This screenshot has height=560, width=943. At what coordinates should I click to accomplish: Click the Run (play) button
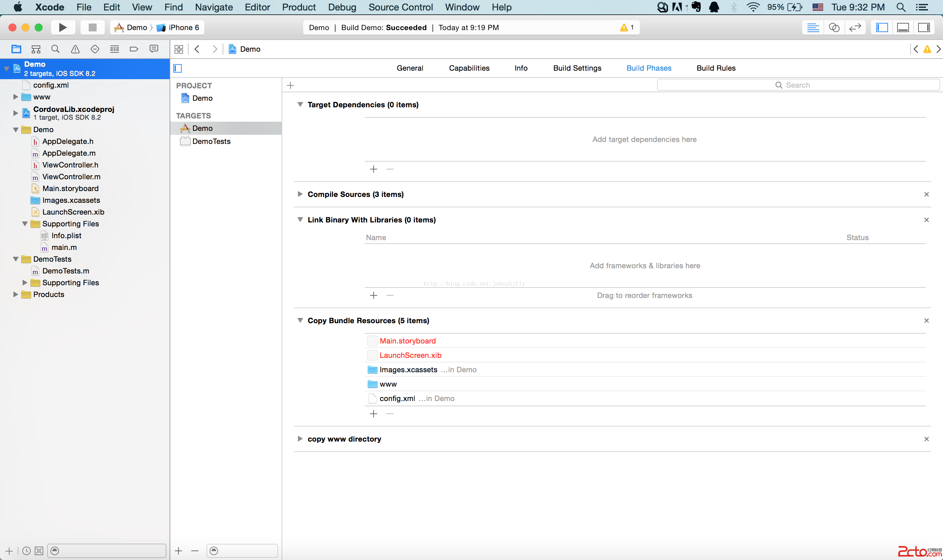(x=63, y=27)
